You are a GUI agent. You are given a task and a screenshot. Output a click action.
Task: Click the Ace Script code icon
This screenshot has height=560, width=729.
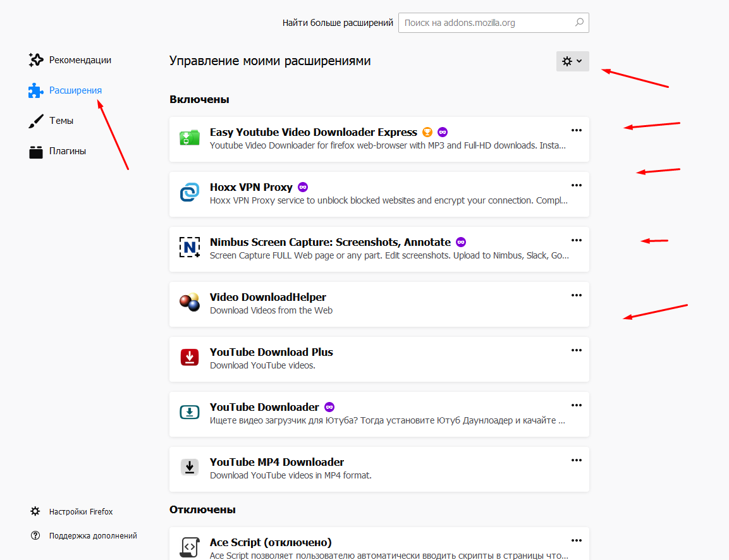[190, 547]
